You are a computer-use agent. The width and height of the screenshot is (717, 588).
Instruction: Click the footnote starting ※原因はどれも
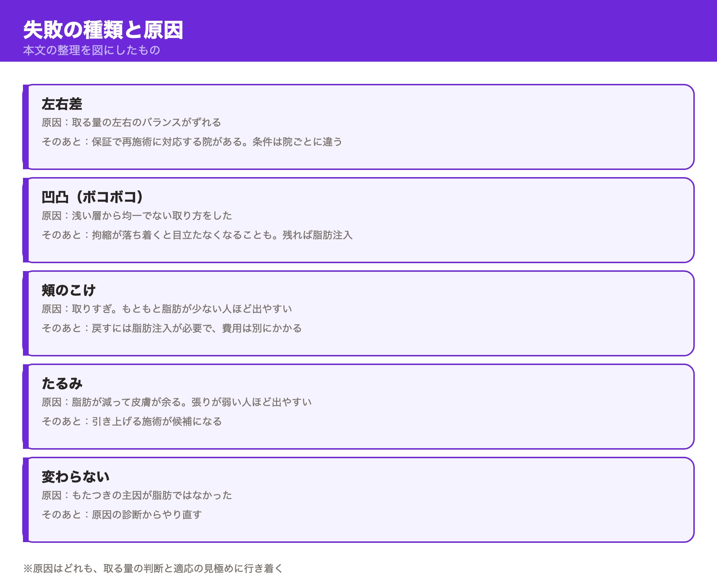[153, 569]
